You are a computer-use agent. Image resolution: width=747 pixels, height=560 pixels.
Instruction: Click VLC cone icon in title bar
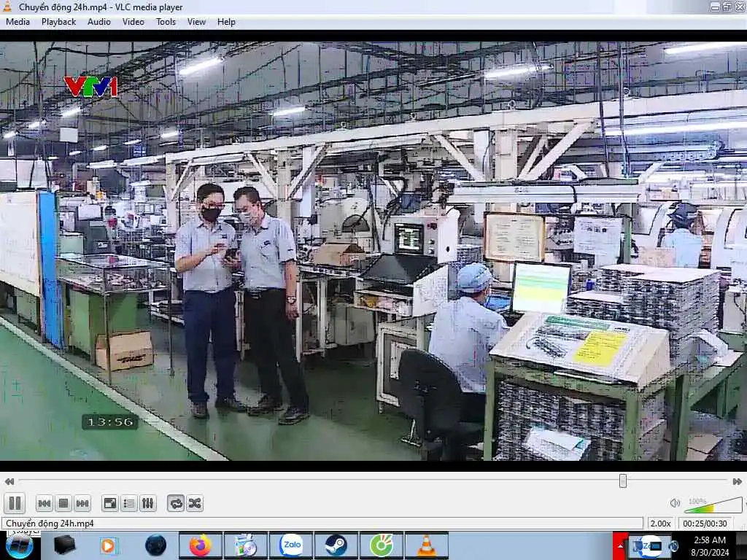point(7,7)
